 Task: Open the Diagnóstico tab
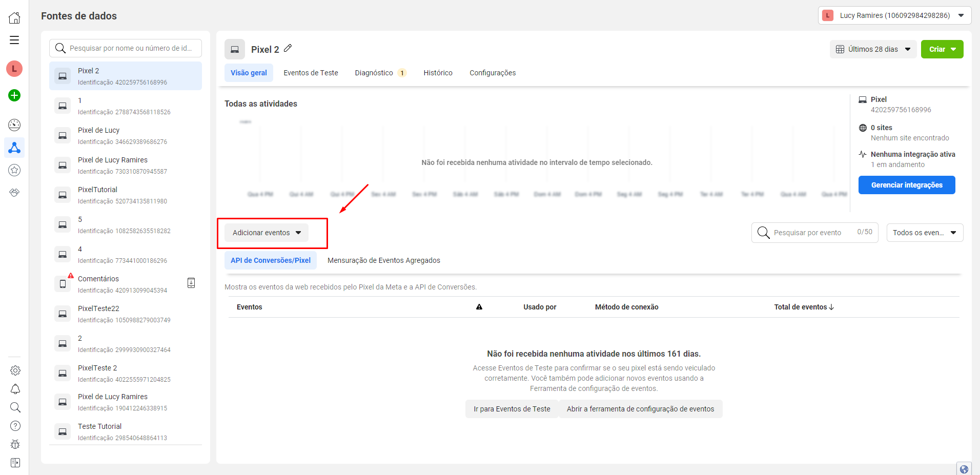(380, 73)
